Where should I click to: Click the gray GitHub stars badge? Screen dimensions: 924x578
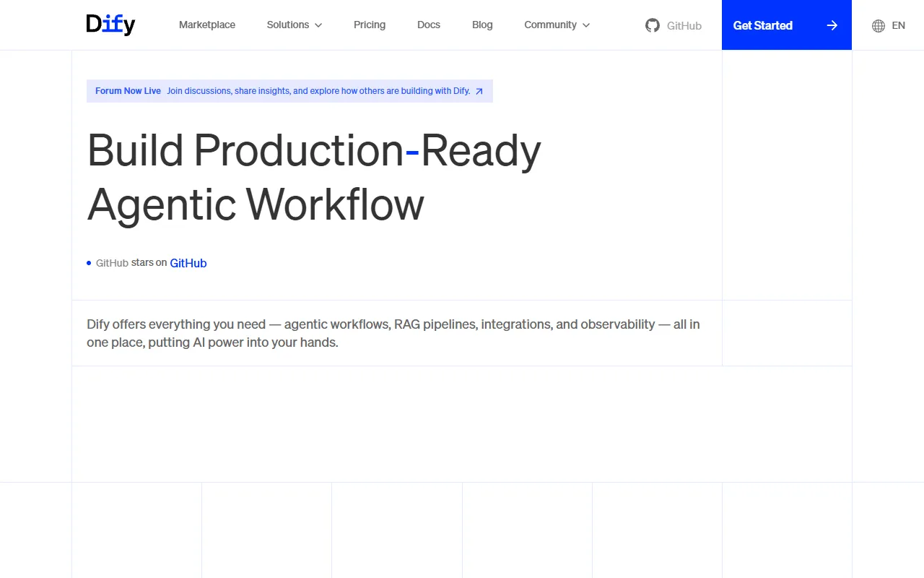coord(112,263)
